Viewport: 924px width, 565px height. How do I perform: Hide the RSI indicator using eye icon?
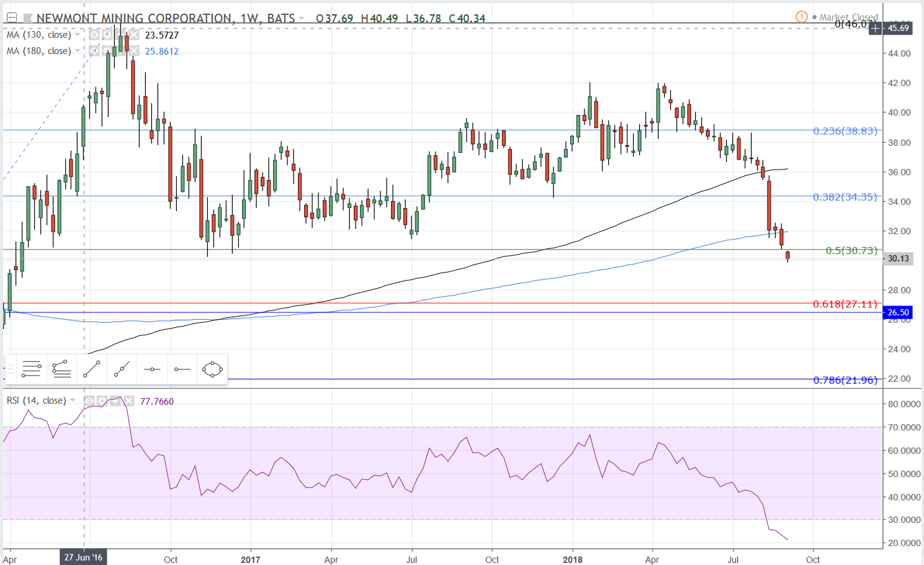click(89, 401)
